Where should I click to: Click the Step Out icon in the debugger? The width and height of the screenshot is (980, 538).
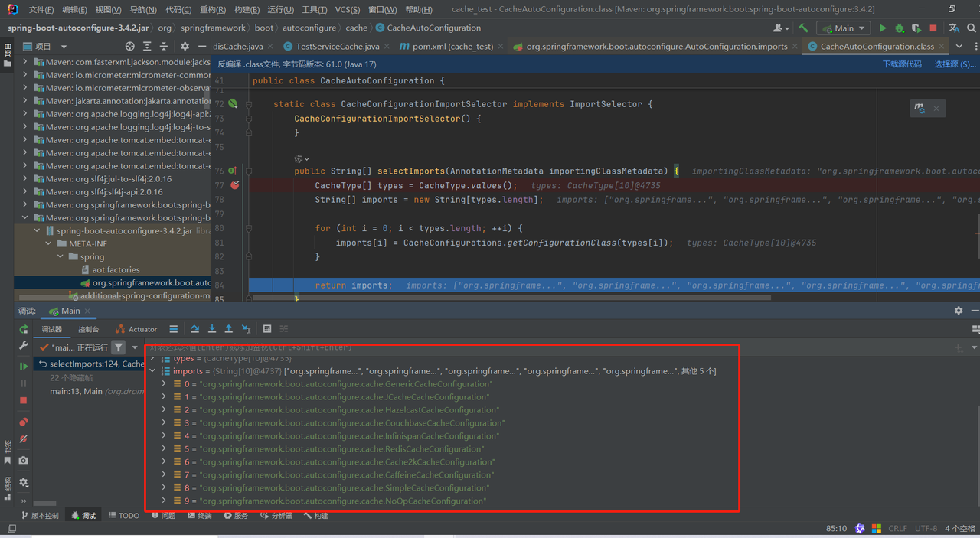tap(228, 328)
